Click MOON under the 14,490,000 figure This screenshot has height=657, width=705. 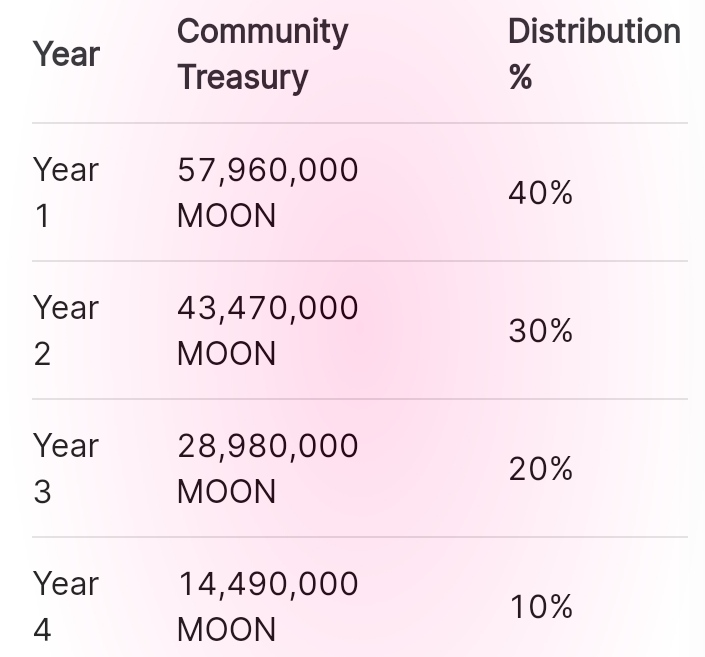tap(226, 630)
